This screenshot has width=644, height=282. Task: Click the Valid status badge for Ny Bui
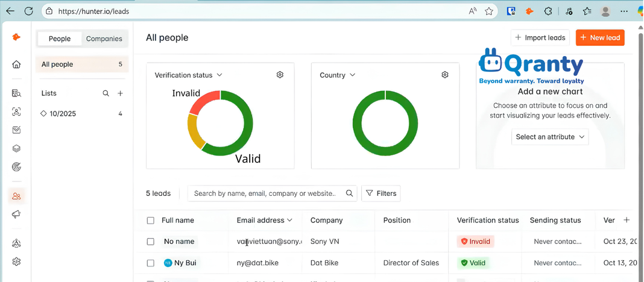pos(473,263)
